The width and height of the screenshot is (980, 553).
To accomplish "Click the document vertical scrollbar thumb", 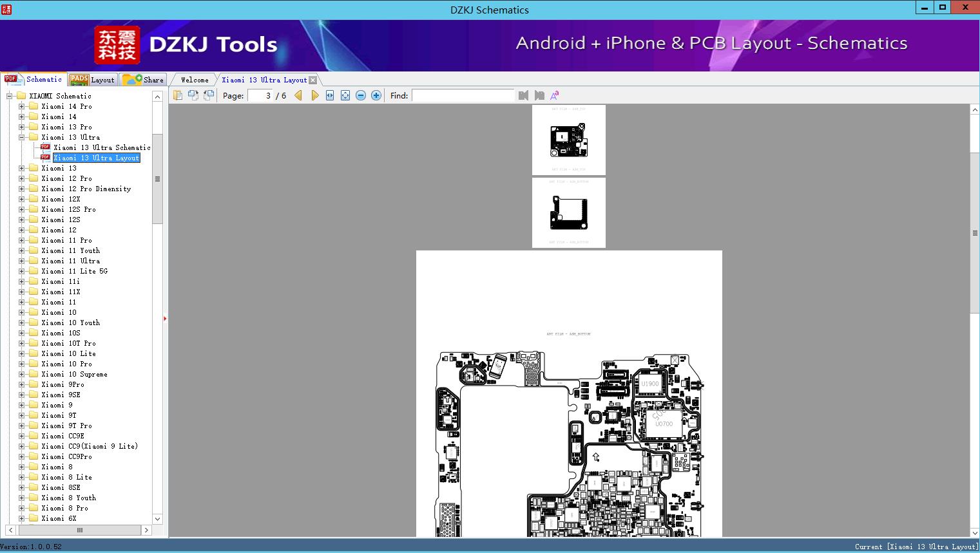I will pyautogui.click(x=975, y=233).
